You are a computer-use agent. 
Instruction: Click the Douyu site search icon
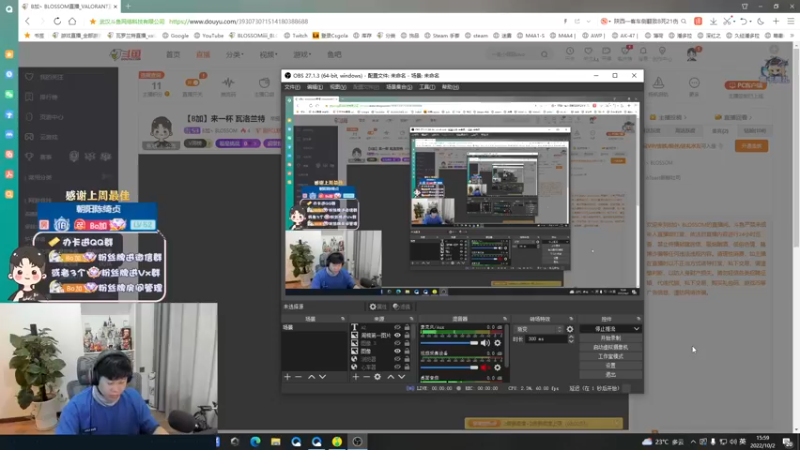[544, 55]
